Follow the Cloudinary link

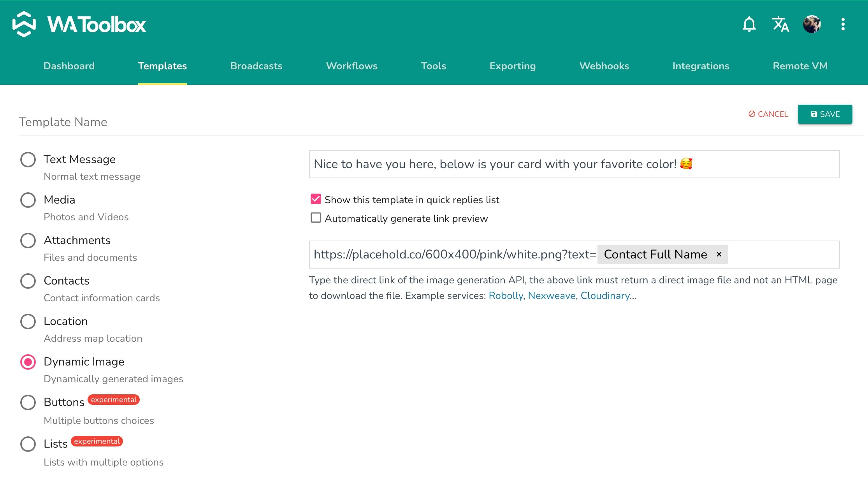point(605,296)
